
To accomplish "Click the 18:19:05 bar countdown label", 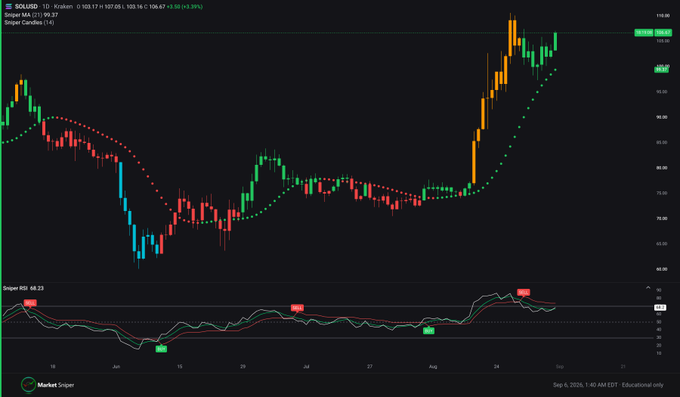I will click(x=644, y=33).
